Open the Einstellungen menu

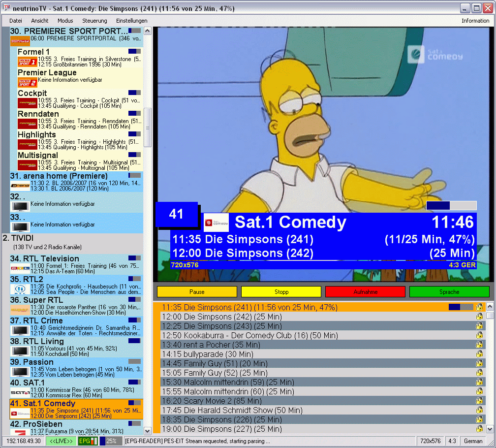tap(131, 21)
